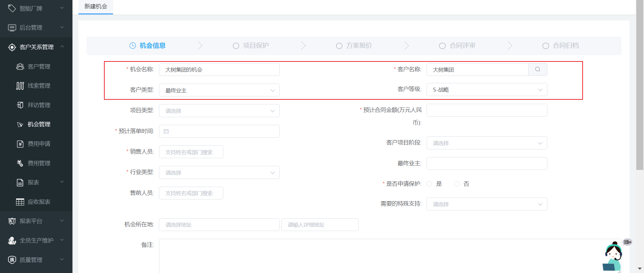Open 客户管理 from the sidebar
Viewport: 644px width, 273px height.
(x=39, y=66)
